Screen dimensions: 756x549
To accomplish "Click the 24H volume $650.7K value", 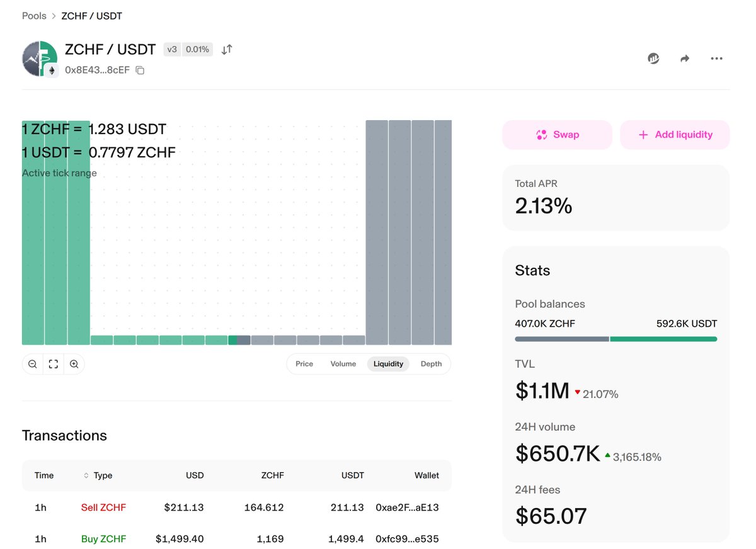I will coord(558,453).
